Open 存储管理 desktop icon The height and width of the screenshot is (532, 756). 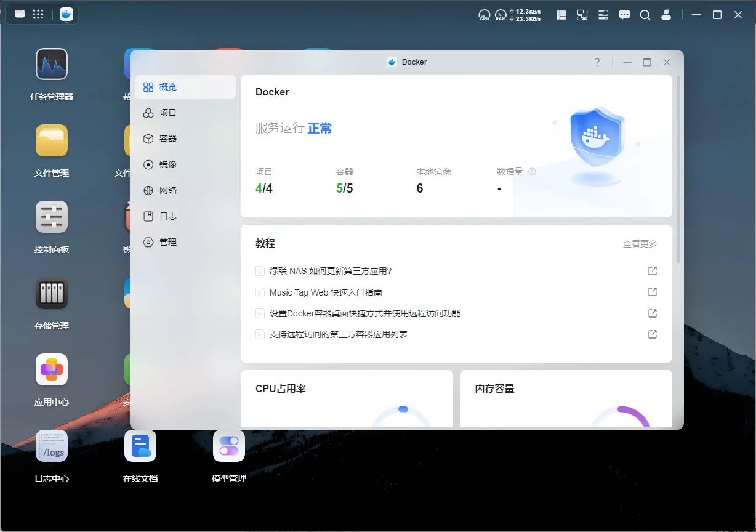52,293
